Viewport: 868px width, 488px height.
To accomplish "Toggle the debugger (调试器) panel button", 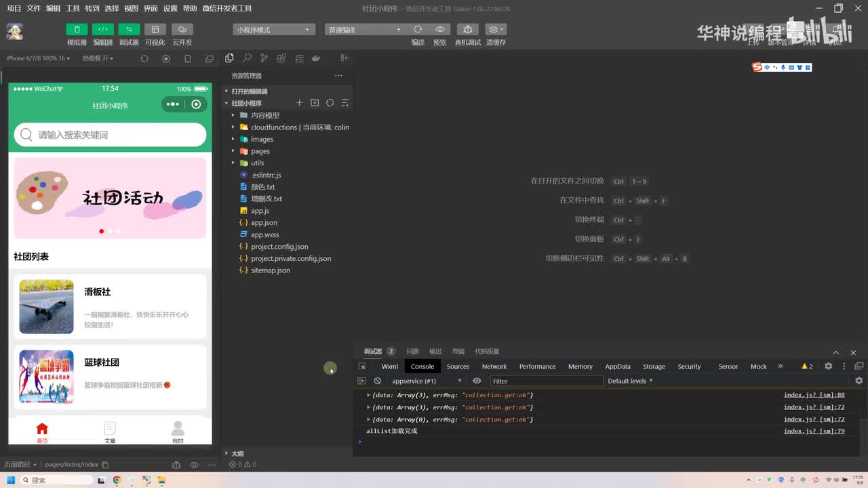I will [x=129, y=29].
